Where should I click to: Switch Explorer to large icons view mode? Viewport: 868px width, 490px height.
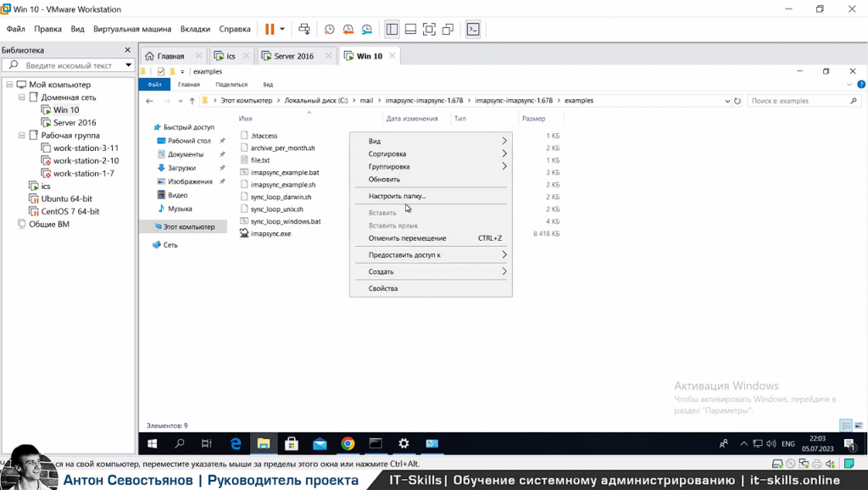[x=859, y=426]
